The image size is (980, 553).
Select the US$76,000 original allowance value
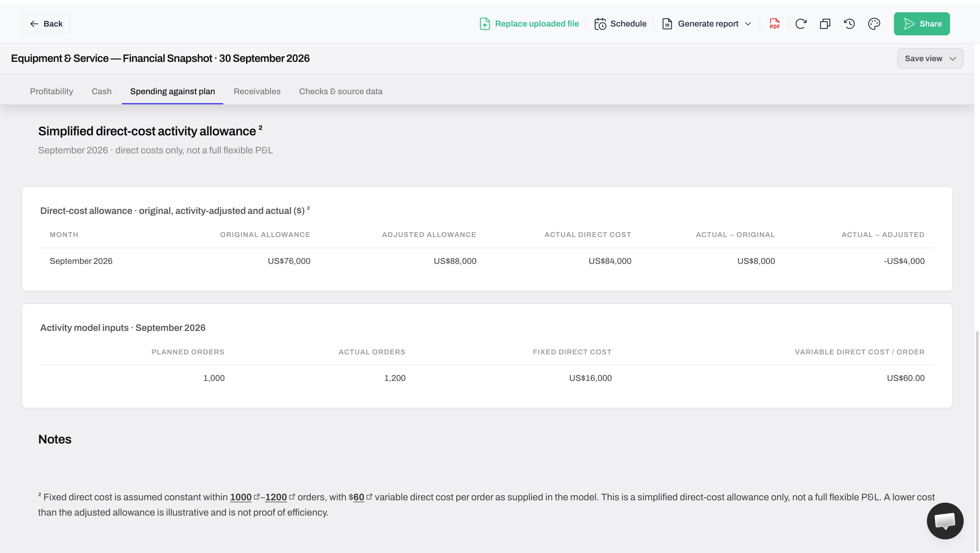click(289, 261)
